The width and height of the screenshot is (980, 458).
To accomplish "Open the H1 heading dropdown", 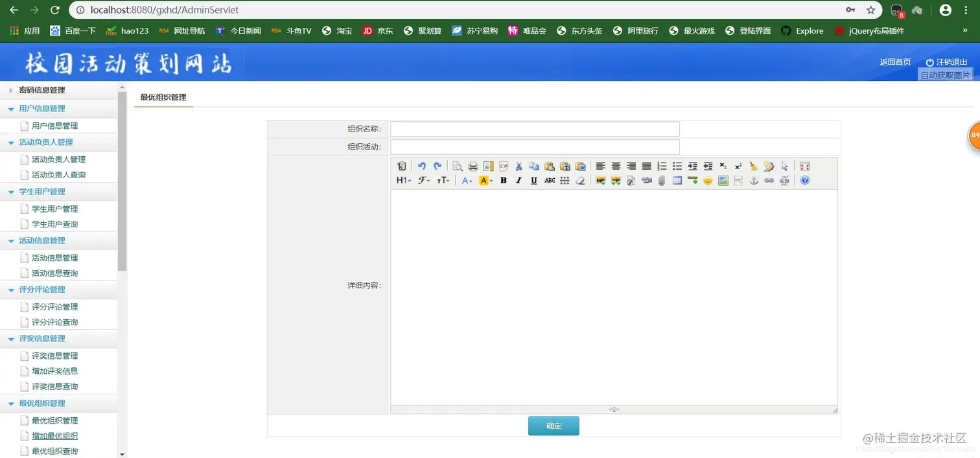I will [x=403, y=180].
